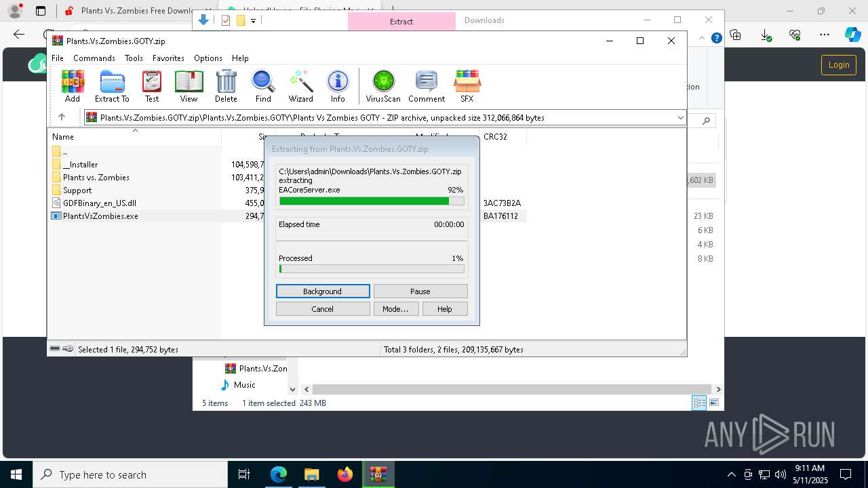Select GDFBinary_en_US.dll file
Image resolution: width=868 pixels, height=488 pixels.
coord(100,203)
